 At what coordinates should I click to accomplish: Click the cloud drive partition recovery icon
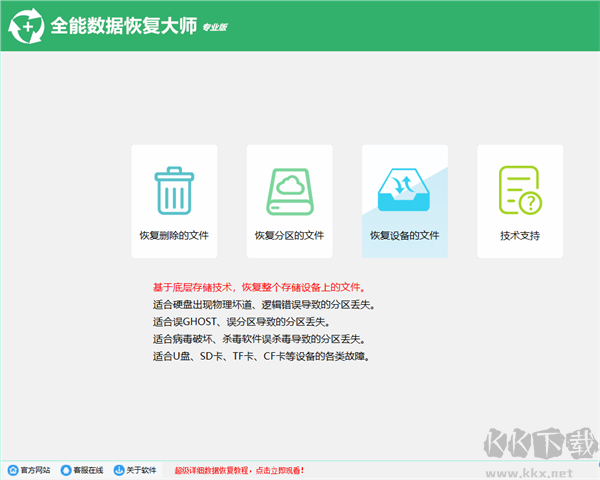tap(290, 191)
